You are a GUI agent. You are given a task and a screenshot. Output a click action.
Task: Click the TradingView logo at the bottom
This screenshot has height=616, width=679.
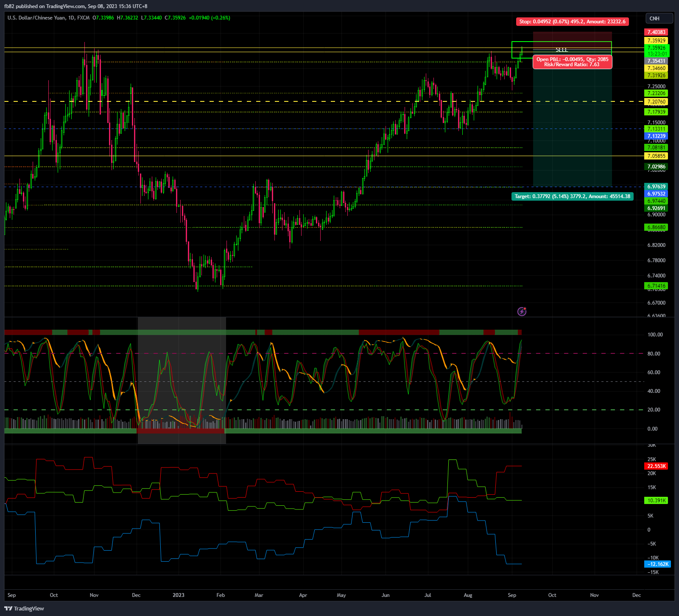pos(24,608)
